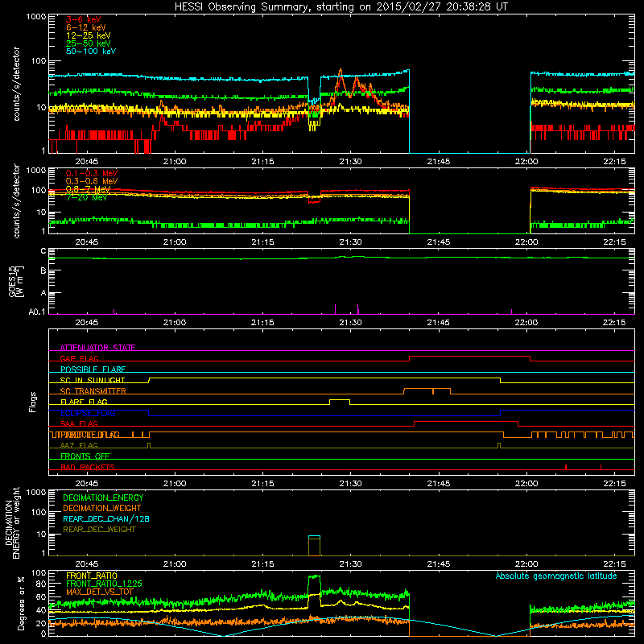644x644 pixels.
Task: Select the '6-12 keV' legend label
Action: (x=86, y=27)
